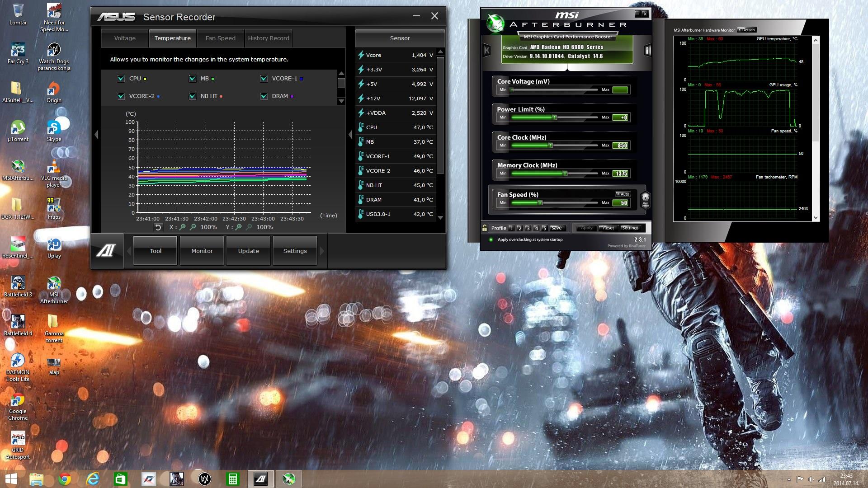This screenshot has width=868, height=488.
Task: Open the GRID Autosport desktop shortcut
Action: (x=18, y=445)
